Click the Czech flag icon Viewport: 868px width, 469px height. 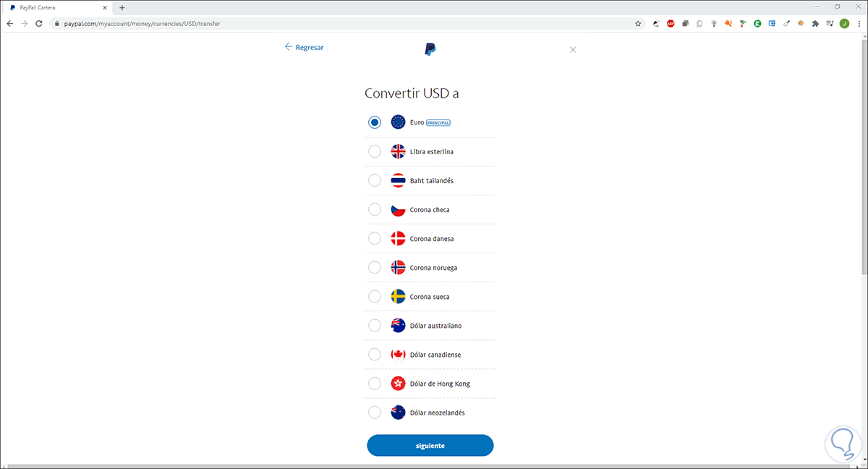(398, 209)
